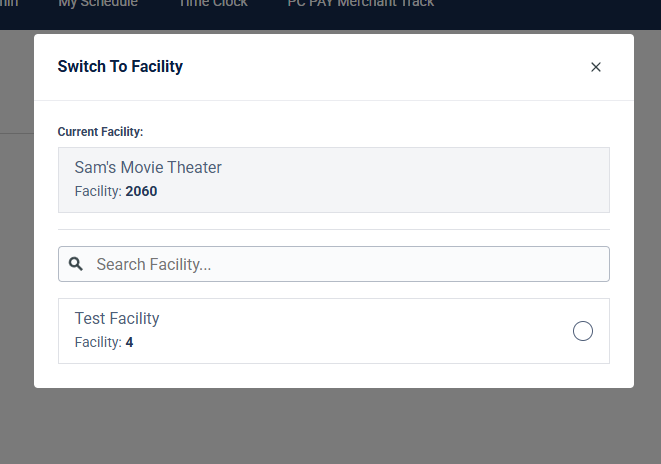Select the Test Facility radio button
This screenshot has width=661, height=464.
[x=583, y=331]
